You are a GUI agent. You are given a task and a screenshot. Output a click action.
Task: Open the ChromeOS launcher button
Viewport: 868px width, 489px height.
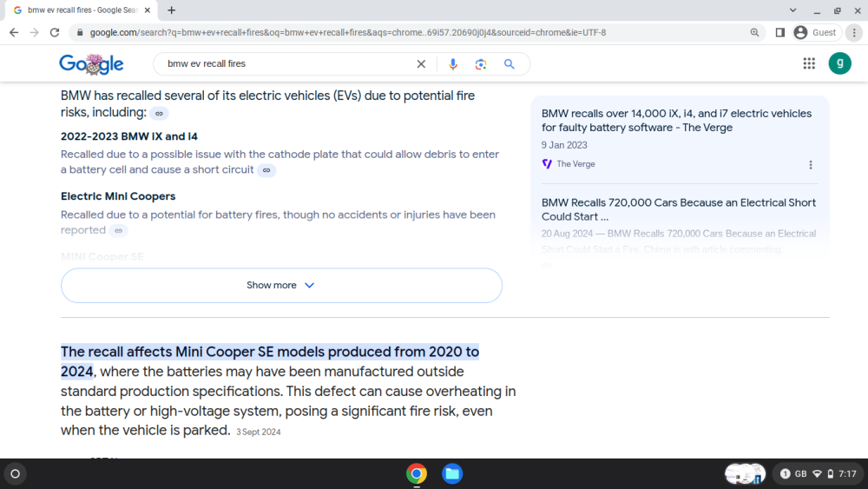pos(15,474)
